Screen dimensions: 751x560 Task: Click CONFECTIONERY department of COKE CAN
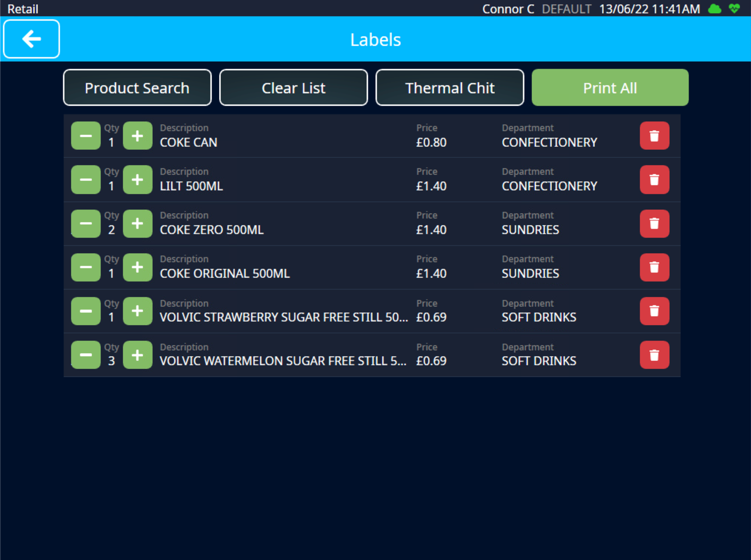click(550, 142)
